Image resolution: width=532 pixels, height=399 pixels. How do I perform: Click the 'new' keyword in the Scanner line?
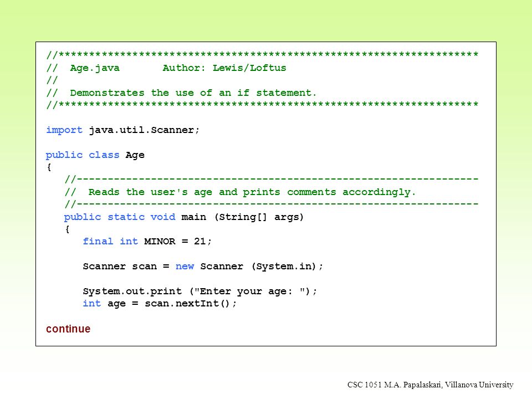tap(185, 267)
